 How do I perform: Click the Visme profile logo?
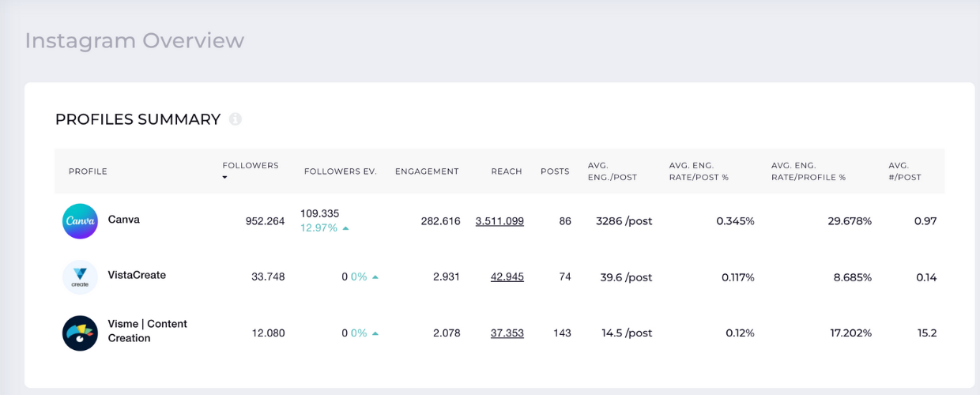tap(80, 333)
